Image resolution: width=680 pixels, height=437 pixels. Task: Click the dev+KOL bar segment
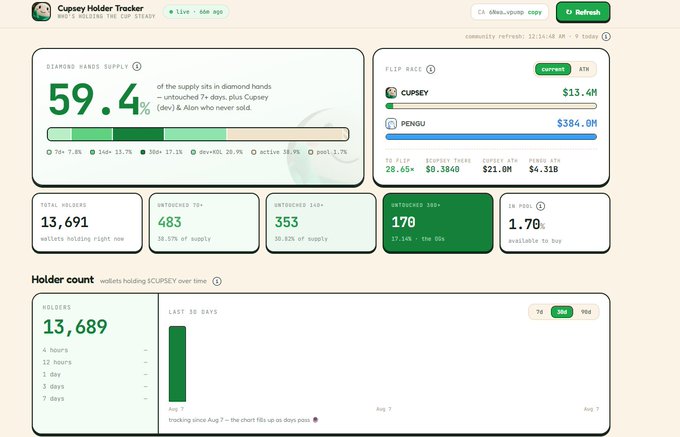pyautogui.click(x=195, y=134)
